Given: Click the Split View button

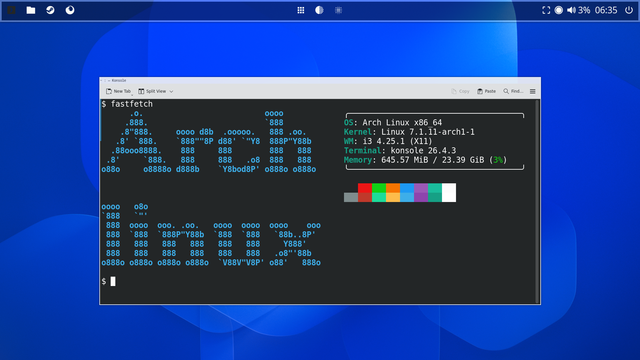Looking at the screenshot, I should coord(152,91).
